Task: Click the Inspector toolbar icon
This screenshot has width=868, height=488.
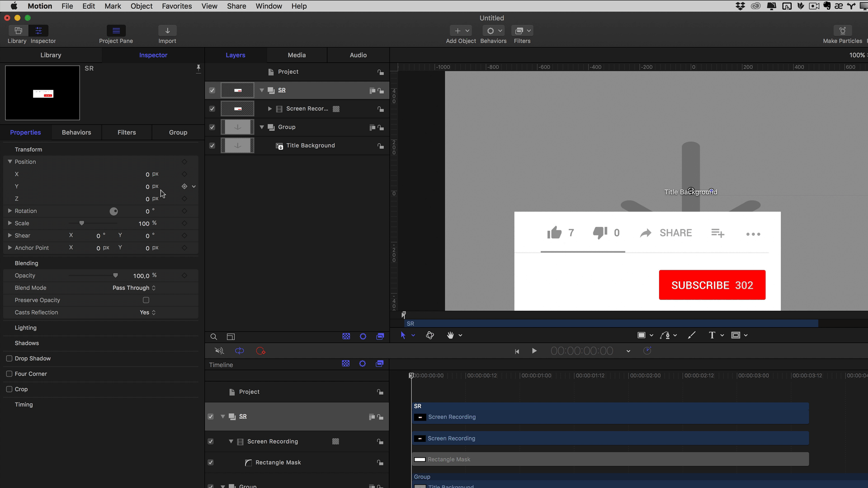Action: point(38,31)
